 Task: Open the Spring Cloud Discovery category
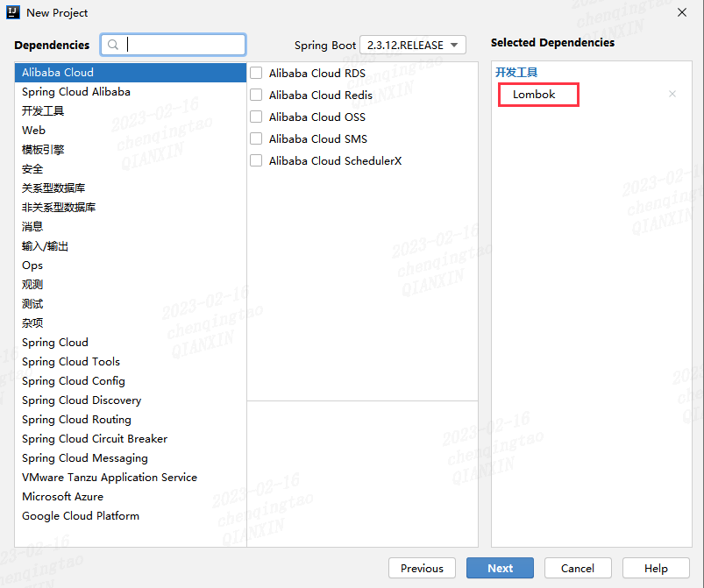(131, 400)
